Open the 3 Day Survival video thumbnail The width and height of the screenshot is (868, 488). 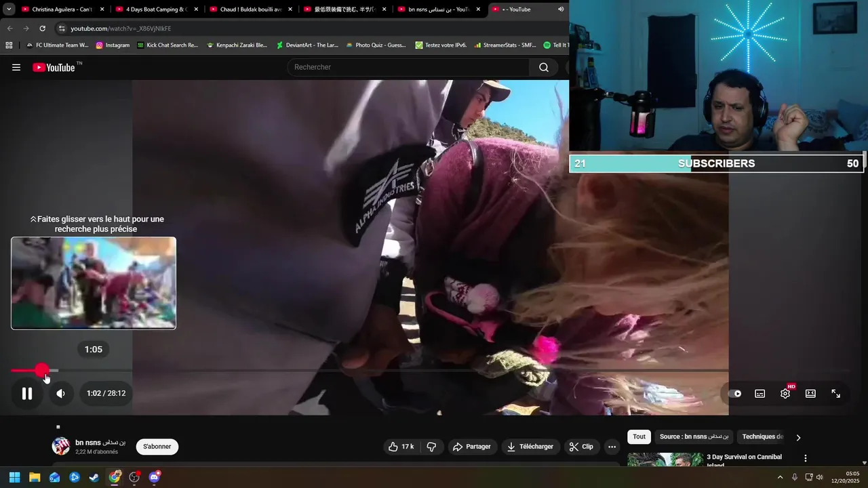tap(665, 460)
